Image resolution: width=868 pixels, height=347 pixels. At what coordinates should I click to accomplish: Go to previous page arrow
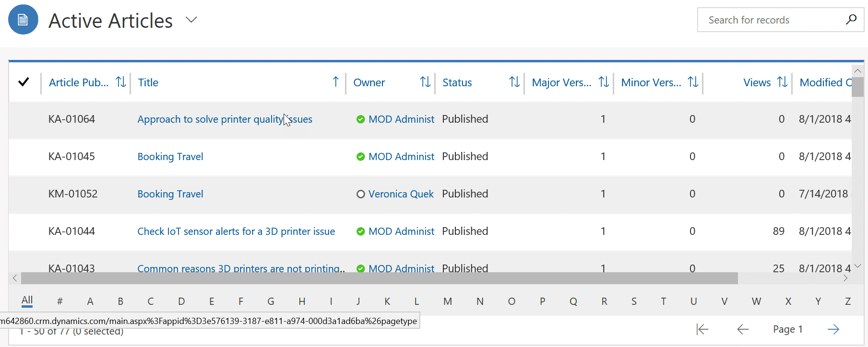(x=743, y=329)
